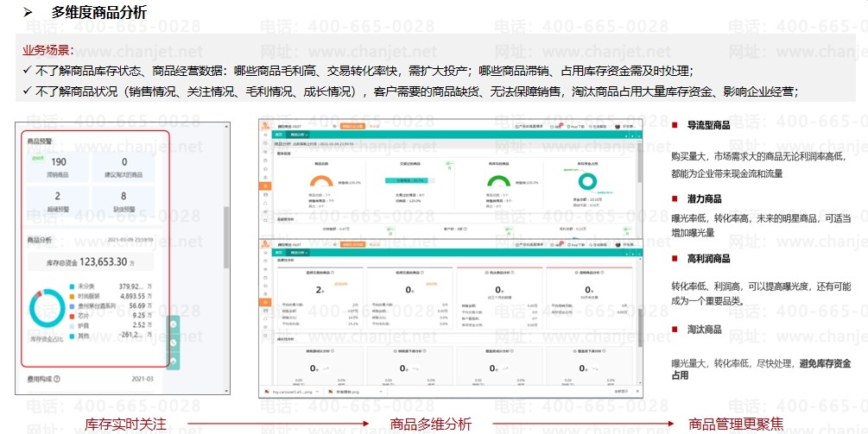Click the highlighted orange sidebar icon in the 整体预览 screenshot
The image size is (868, 434).
coord(265,186)
